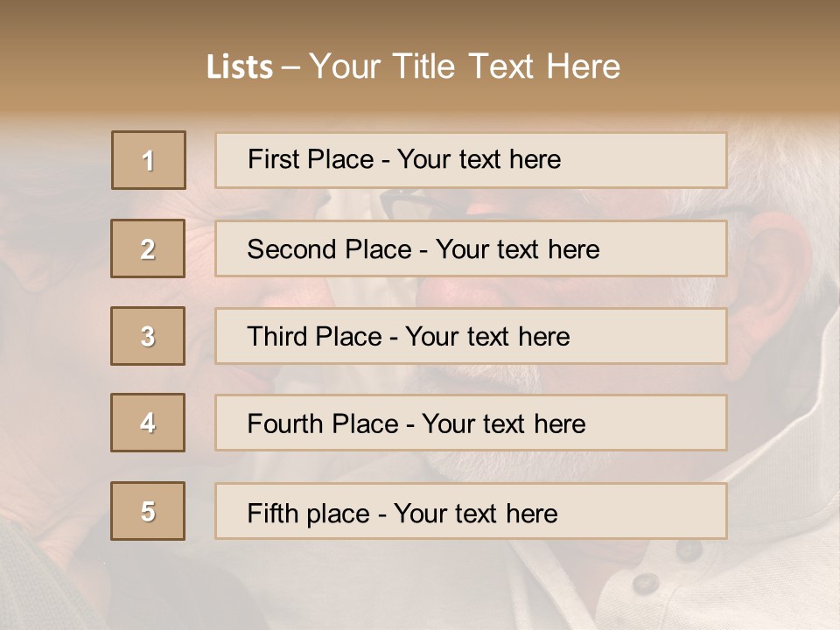
Task: Click the lower shirt button in photo
Action: click(646, 582)
